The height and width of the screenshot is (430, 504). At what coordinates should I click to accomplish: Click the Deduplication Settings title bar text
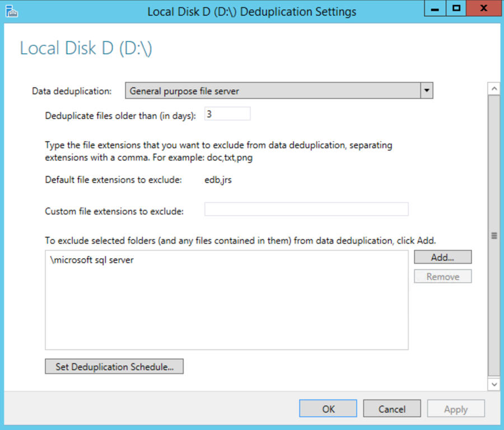coord(251,11)
